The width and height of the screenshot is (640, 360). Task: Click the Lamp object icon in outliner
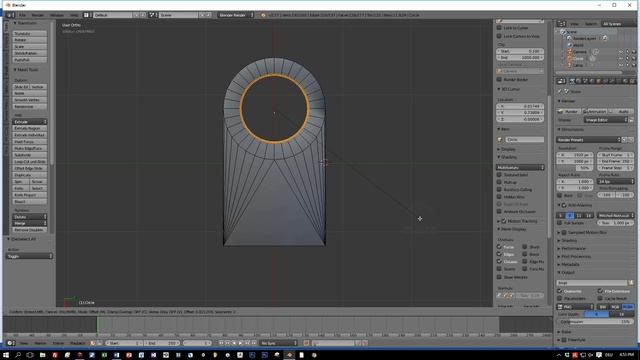click(x=570, y=65)
